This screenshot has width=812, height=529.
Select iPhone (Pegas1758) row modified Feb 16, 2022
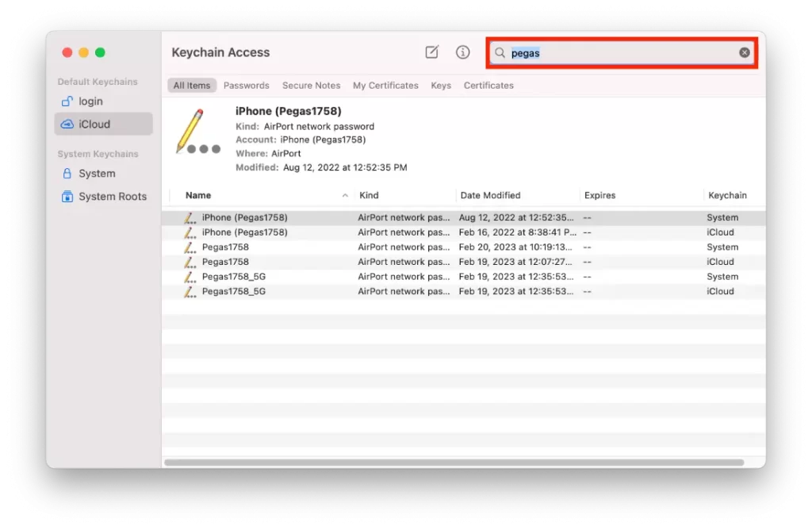463,232
